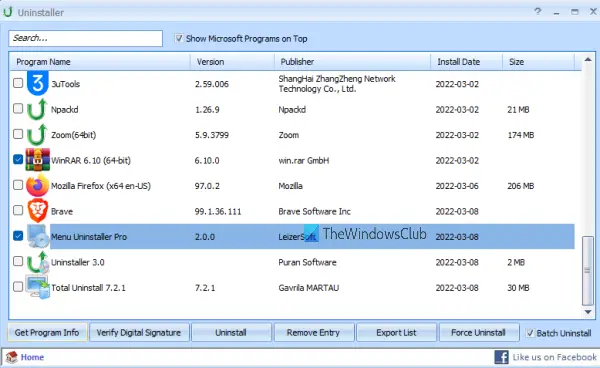Sort by Version column header
Viewport: 600px width, 368px height.
coord(232,62)
